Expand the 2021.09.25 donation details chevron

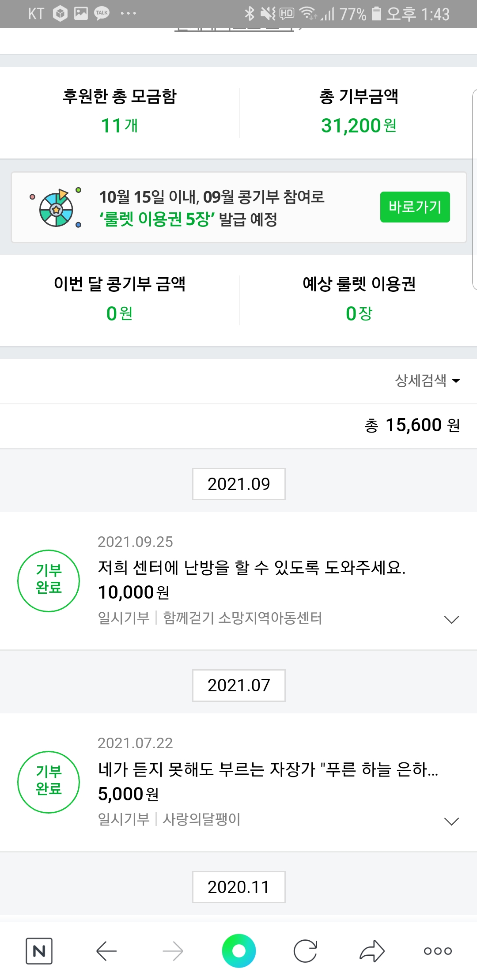point(451,619)
